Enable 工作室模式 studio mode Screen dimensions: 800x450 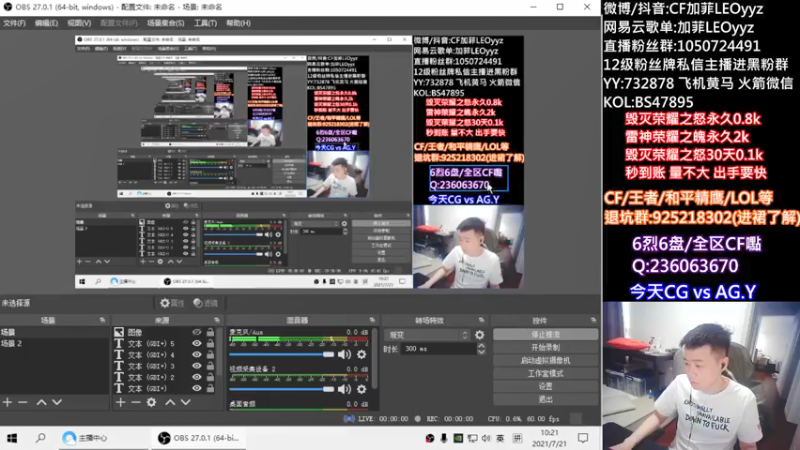click(545, 373)
